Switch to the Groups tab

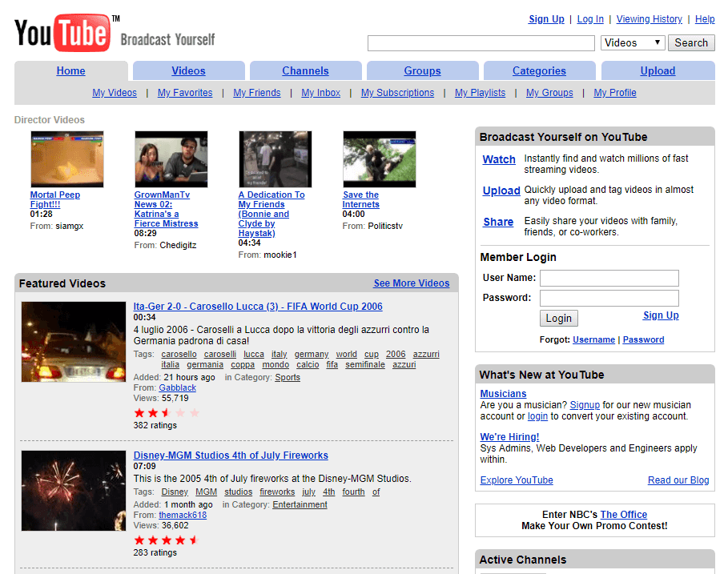pyautogui.click(x=423, y=71)
